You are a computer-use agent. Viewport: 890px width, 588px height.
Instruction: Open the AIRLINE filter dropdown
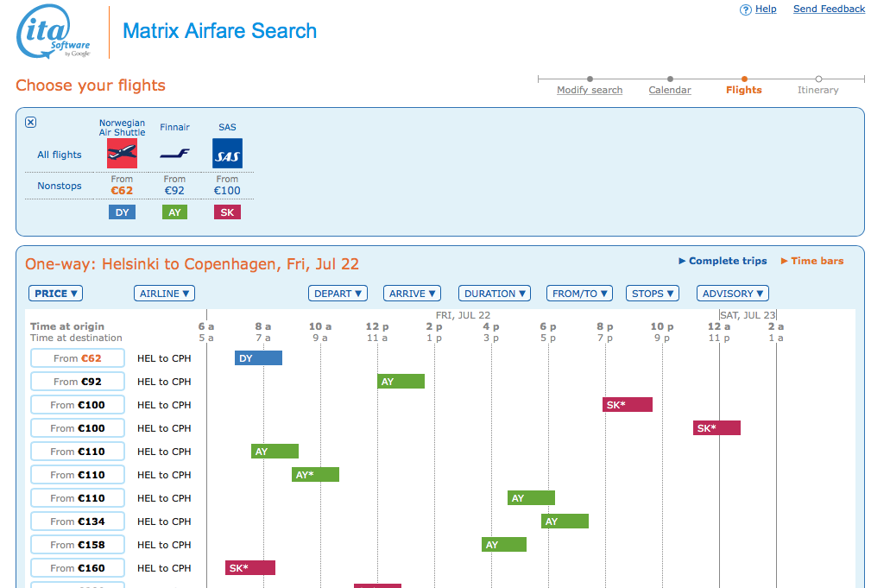pyautogui.click(x=164, y=294)
